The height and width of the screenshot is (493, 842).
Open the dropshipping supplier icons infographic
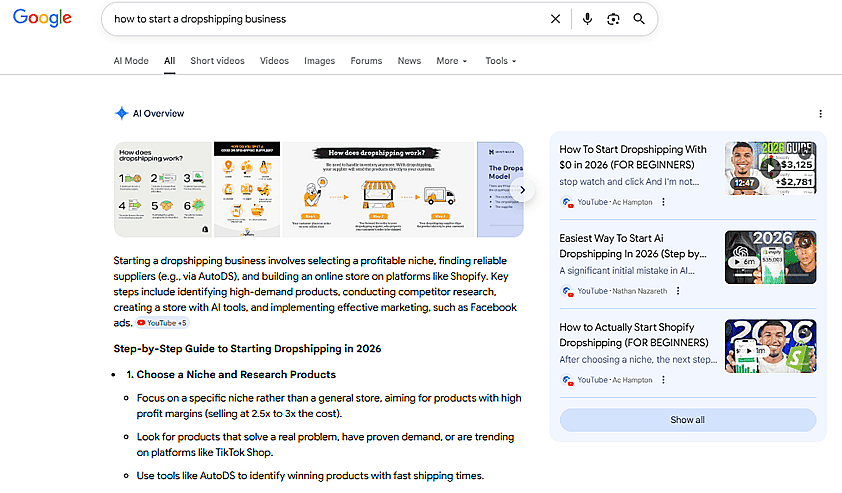coord(247,190)
